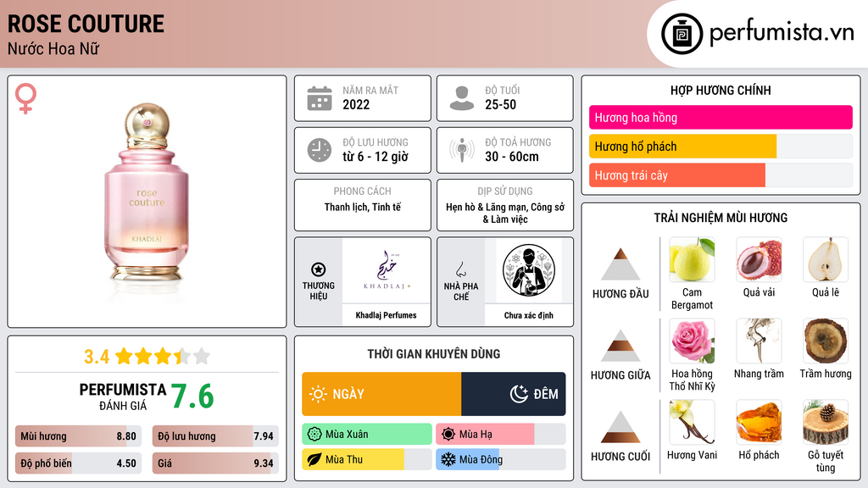
Task: Click the Mùi hương 8.80 rating bar
Action: point(78,436)
